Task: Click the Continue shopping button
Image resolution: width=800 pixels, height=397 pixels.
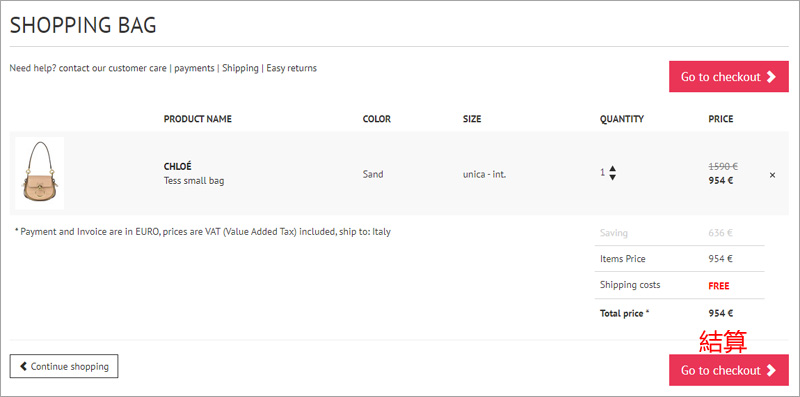Action: pyautogui.click(x=64, y=366)
